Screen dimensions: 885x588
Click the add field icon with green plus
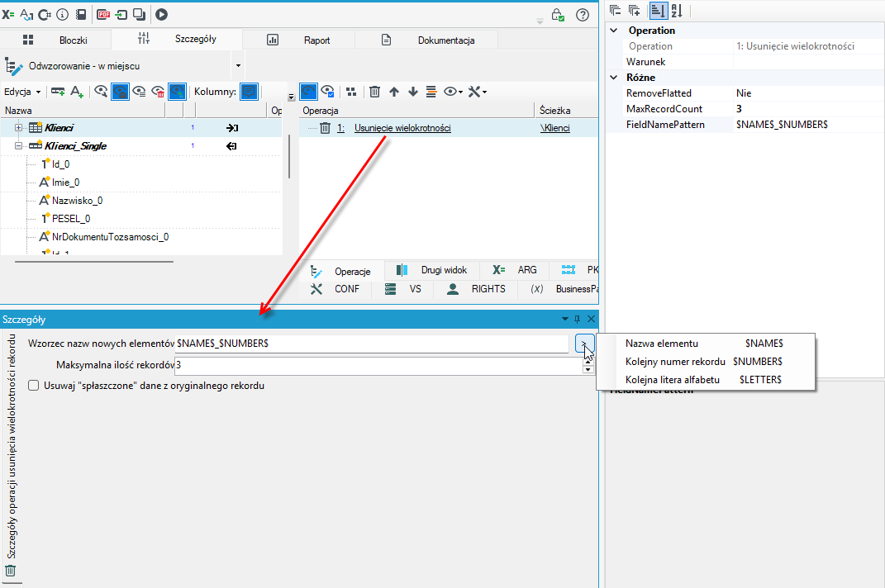tap(58, 92)
